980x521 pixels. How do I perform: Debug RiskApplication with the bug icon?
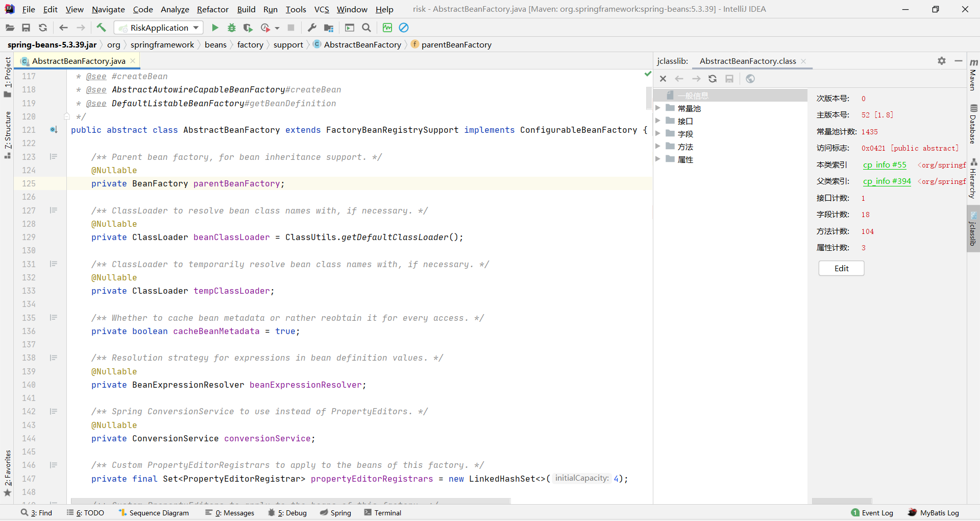[232, 28]
